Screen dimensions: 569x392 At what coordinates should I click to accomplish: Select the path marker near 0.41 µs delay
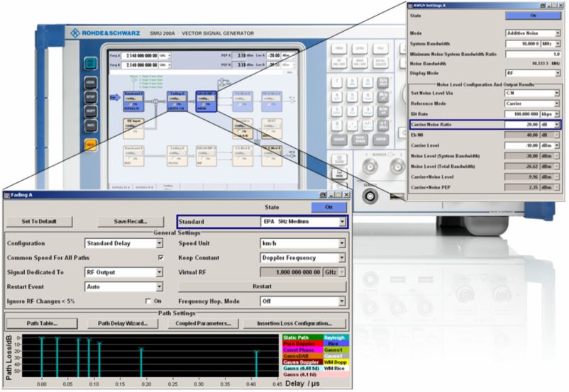click(257, 364)
